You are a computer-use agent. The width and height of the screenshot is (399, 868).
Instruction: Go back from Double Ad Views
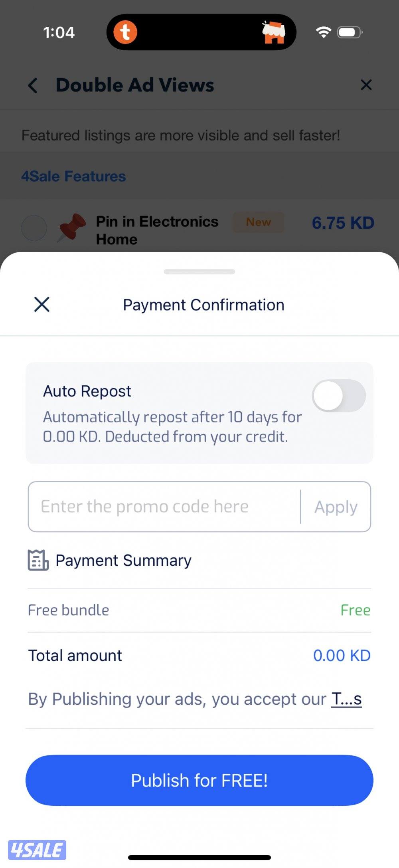pos(33,85)
